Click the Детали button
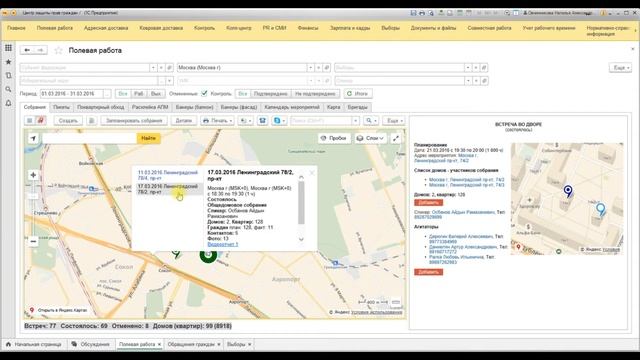640x360 pixels. pos(184,121)
